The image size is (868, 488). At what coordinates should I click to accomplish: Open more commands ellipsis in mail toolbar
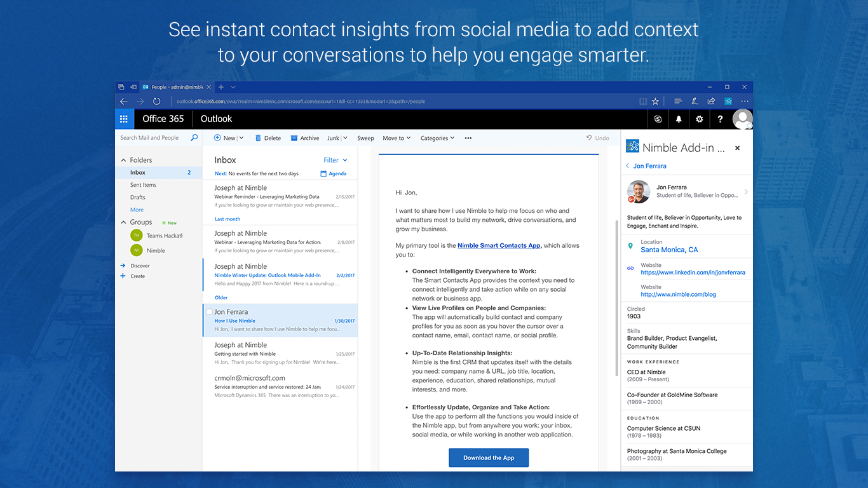468,138
